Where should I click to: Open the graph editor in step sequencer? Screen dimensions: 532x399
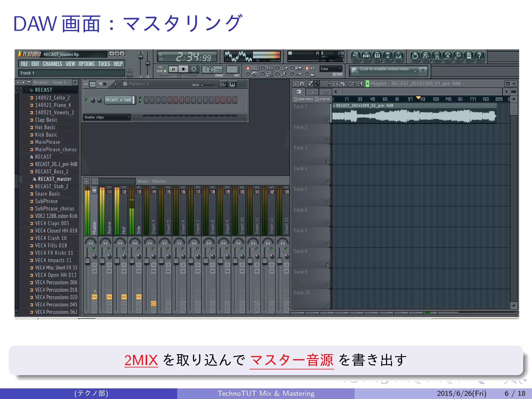(223, 84)
